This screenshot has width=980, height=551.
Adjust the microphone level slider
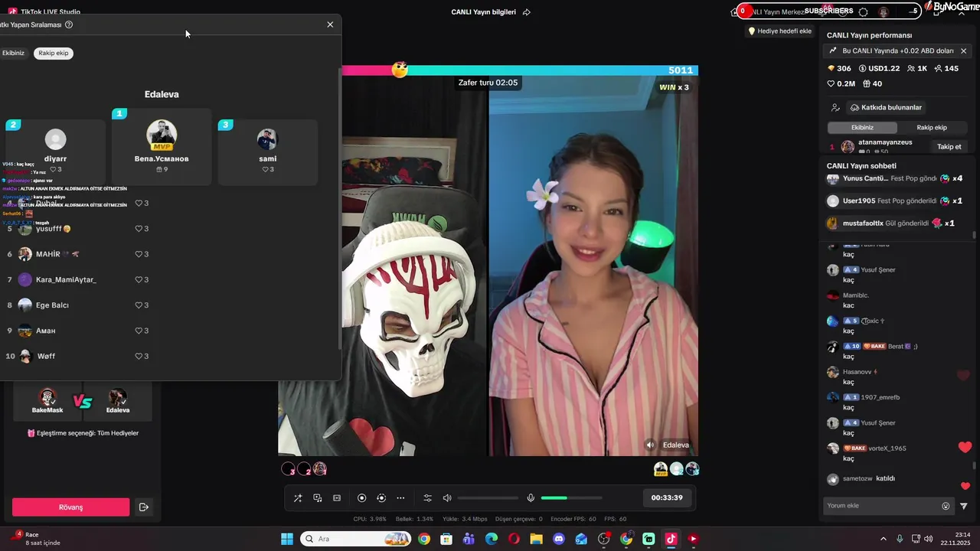[x=571, y=498]
